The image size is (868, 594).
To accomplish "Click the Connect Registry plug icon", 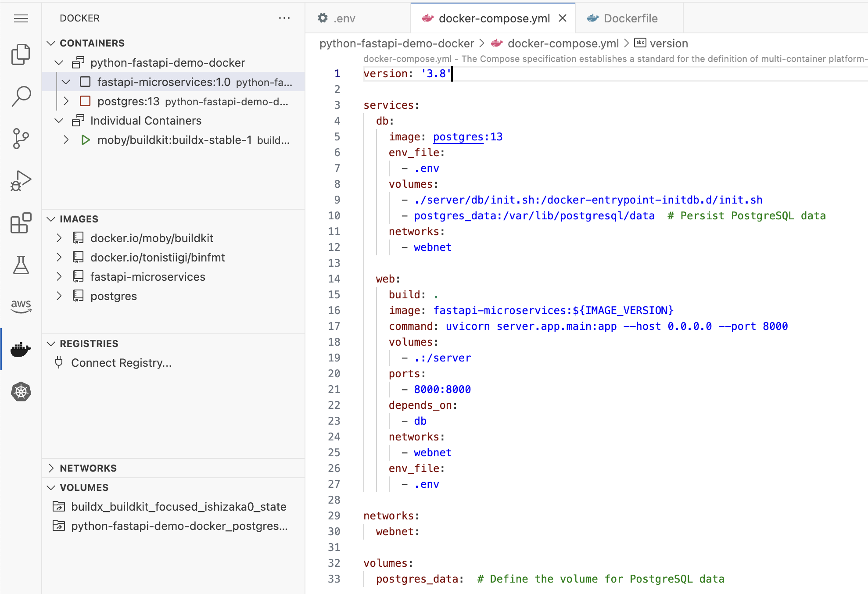I will 59,363.
